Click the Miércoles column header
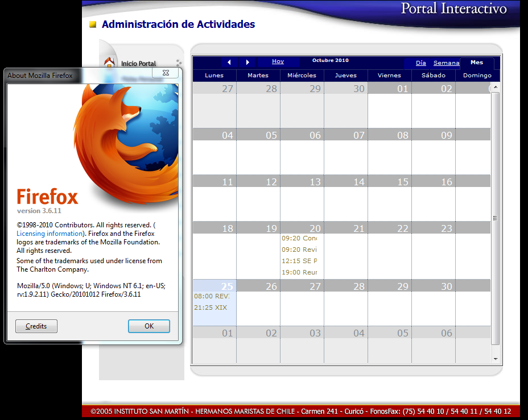This screenshot has height=420, width=528. tap(302, 76)
